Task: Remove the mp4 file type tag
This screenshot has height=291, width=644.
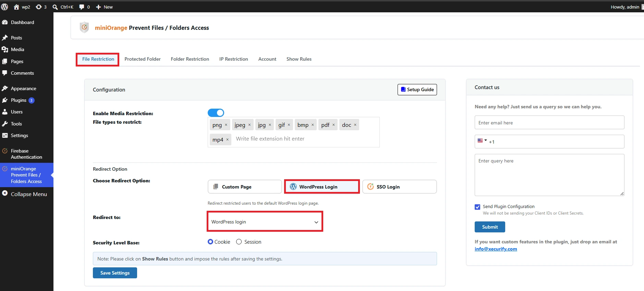Action: pos(227,140)
